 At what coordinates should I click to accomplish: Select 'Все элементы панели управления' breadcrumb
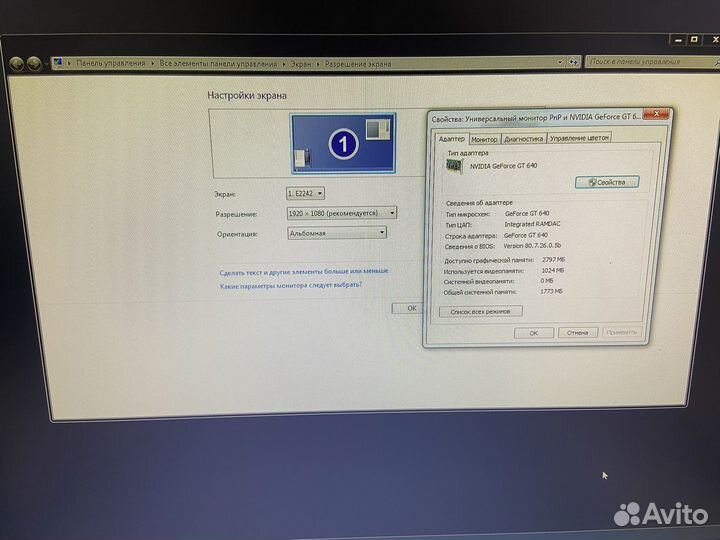click(x=218, y=64)
